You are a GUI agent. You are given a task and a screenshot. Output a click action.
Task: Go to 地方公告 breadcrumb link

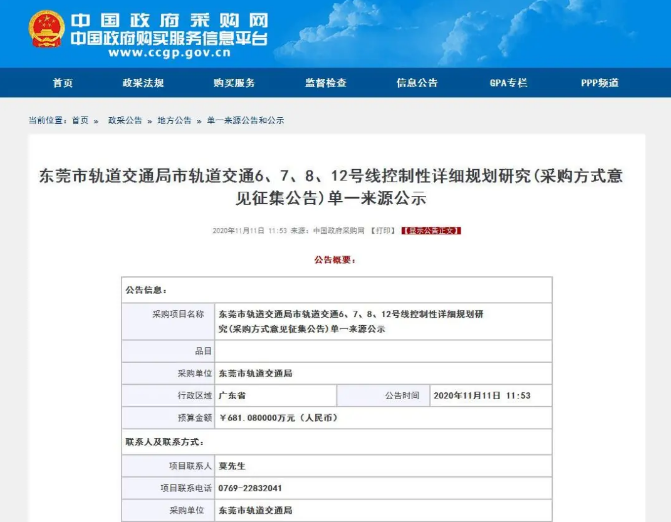click(174, 120)
